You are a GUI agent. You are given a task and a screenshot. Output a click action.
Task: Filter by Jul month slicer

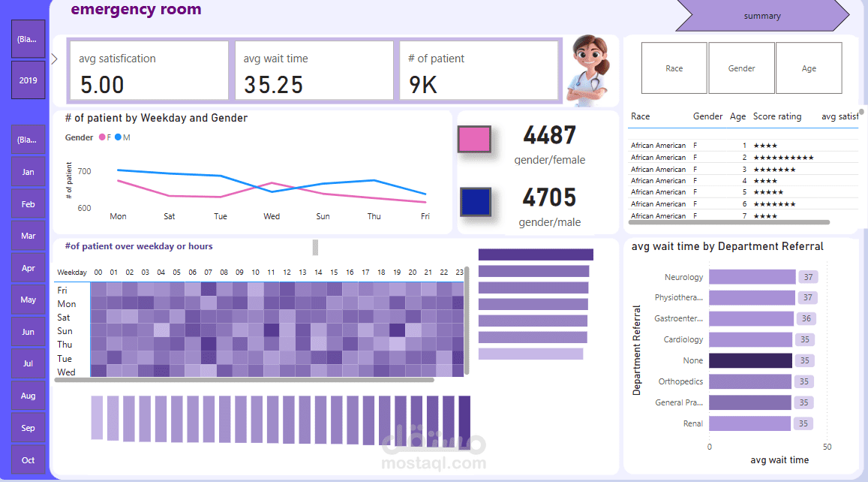[x=29, y=363]
